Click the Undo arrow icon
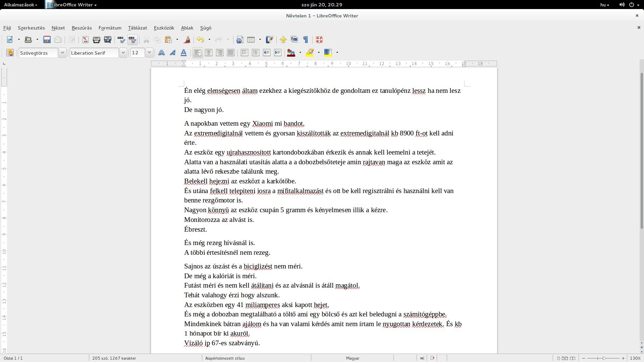The height and width of the screenshot is (362, 644). point(200,40)
